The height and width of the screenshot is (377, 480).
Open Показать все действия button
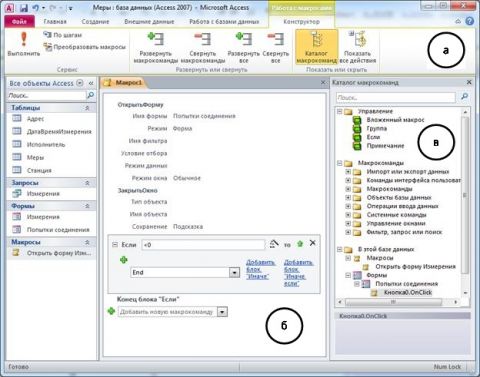coord(357,47)
